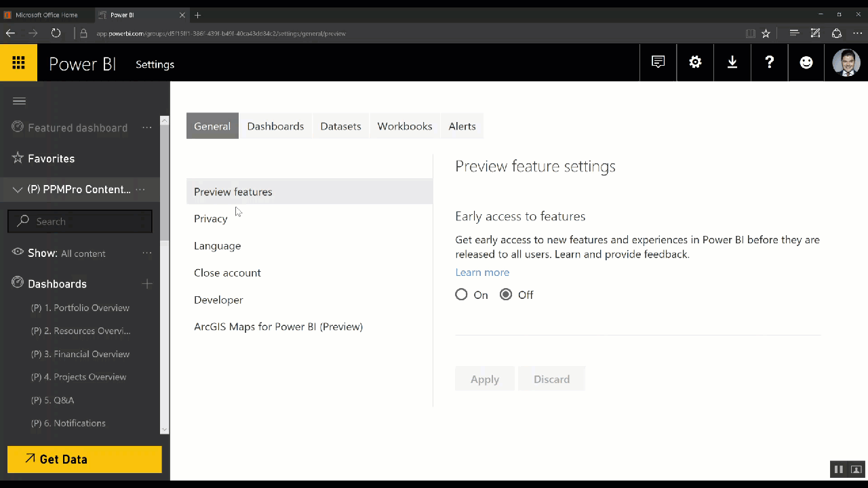
Task: Click the gauge icon beside Dashboards heading
Action: pyautogui.click(x=18, y=283)
